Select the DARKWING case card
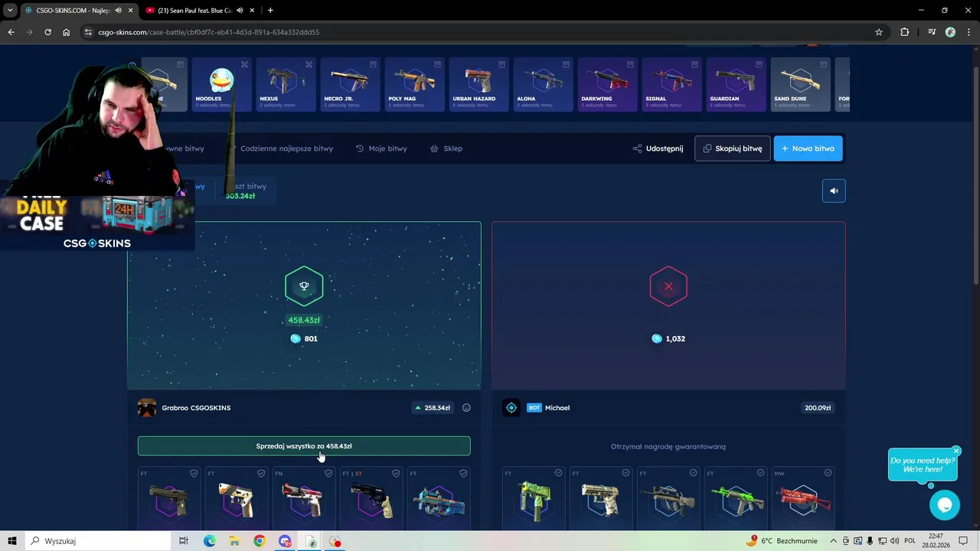Viewport: 980px width, 551px height. click(606, 84)
